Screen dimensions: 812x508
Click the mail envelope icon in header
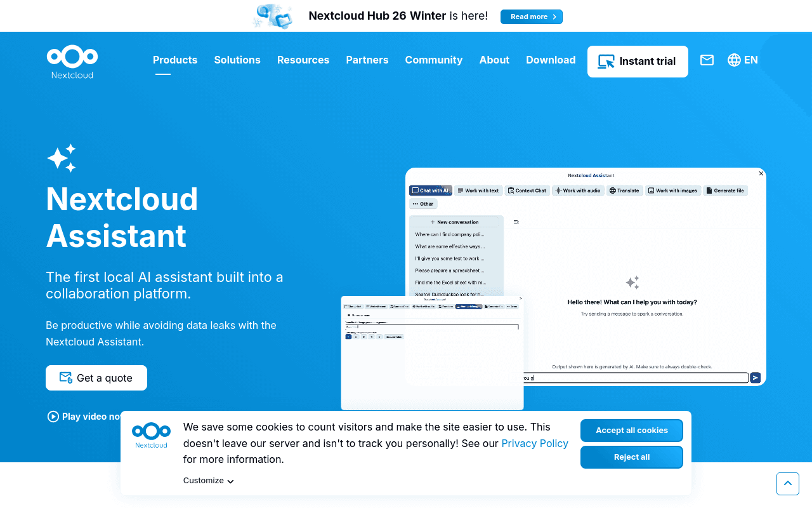pos(707,60)
